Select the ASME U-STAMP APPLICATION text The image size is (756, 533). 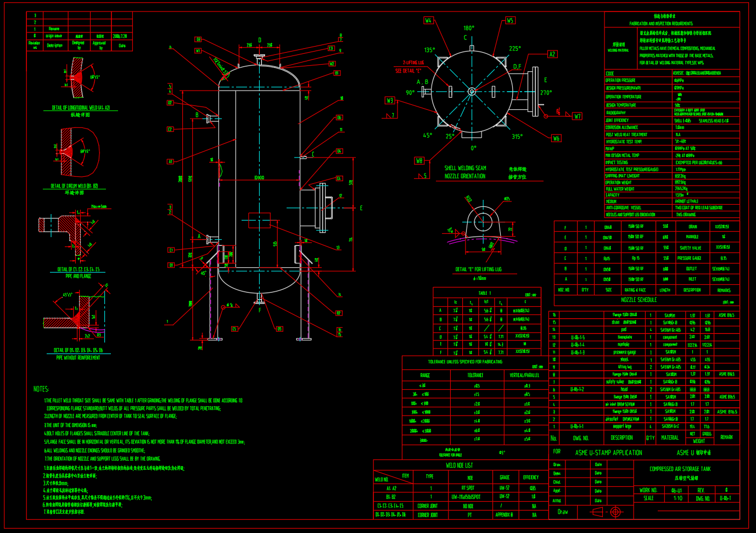pyautogui.click(x=608, y=453)
